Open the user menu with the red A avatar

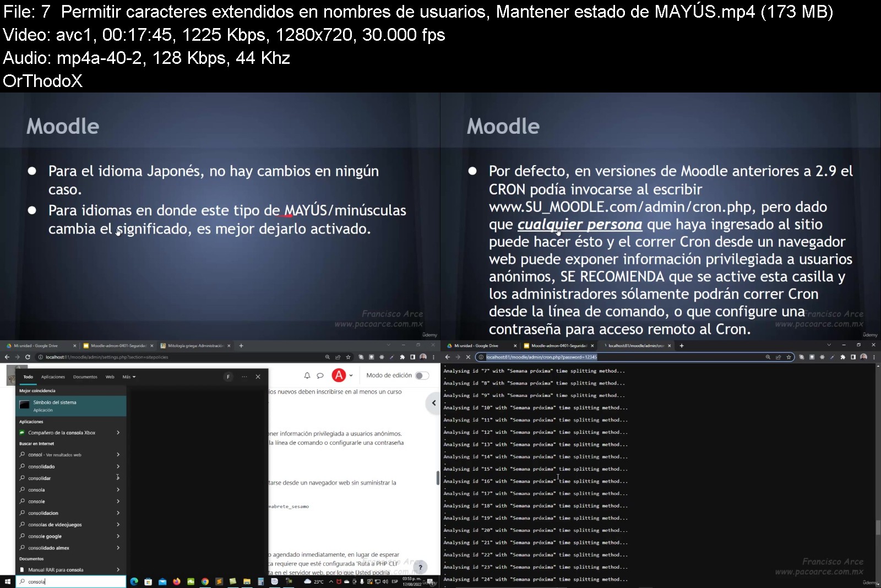pos(342,375)
